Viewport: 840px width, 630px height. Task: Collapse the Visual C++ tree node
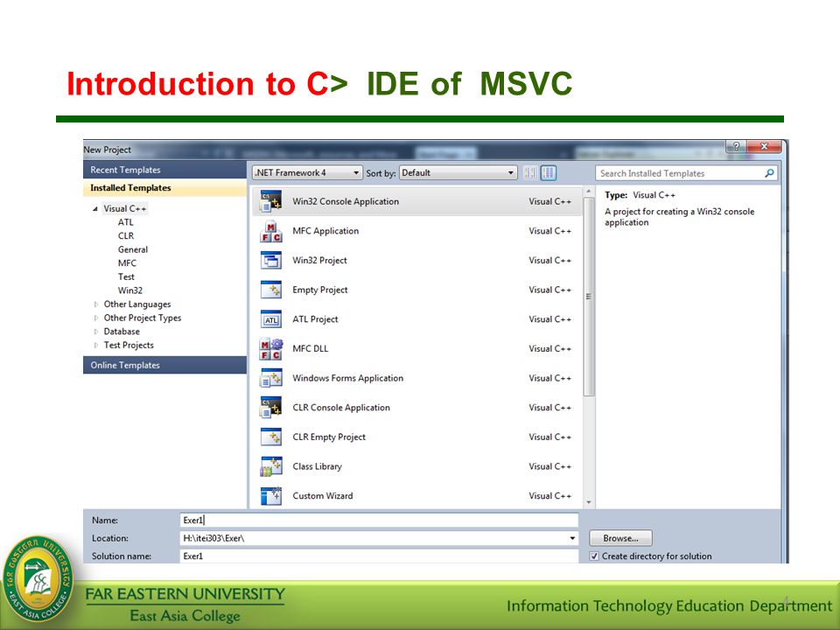point(95,209)
